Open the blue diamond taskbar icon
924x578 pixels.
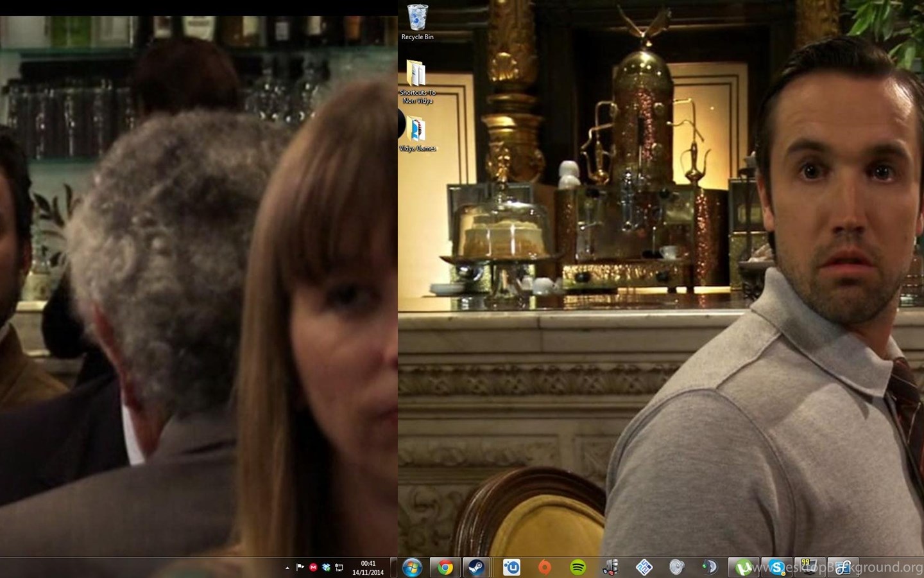pyautogui.click(x=644, y=568)
